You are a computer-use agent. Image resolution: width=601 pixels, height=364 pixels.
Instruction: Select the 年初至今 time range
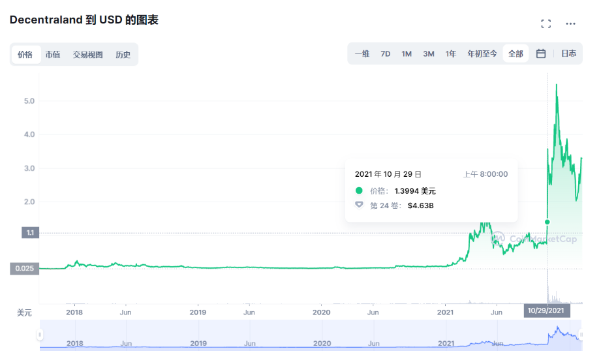482,53
